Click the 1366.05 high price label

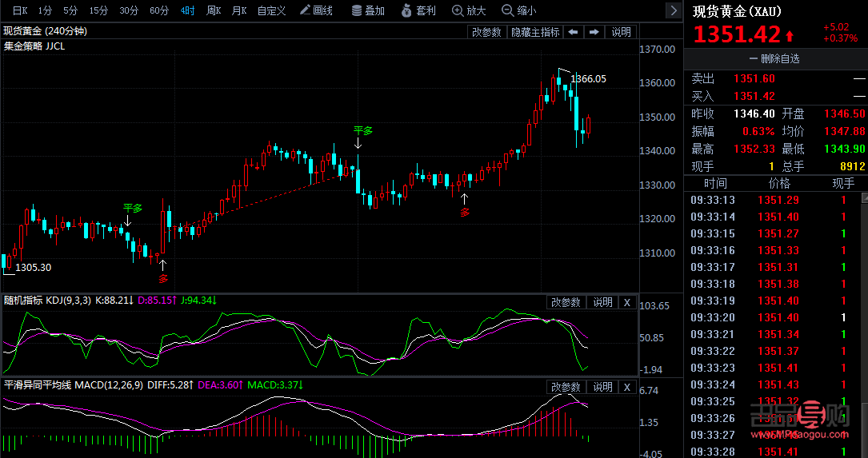pos(588,79)
